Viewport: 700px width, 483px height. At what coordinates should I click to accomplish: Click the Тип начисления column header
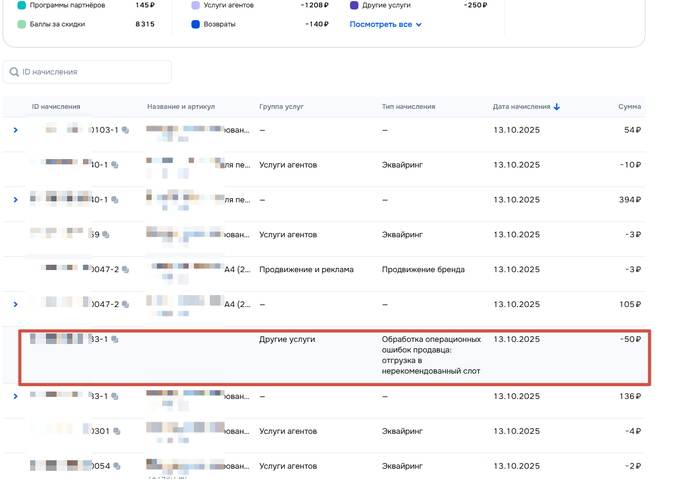pos(408,107)
